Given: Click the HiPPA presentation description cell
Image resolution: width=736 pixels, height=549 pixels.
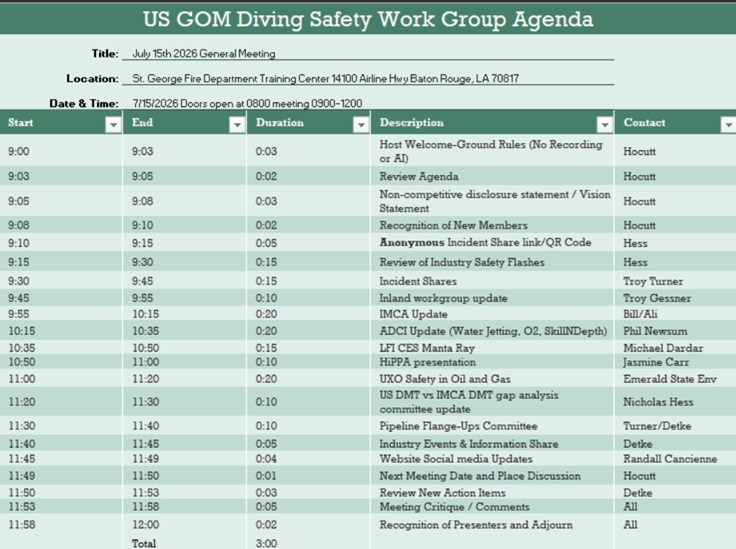Looking at the screenshot, I should [x=492, y=362].
